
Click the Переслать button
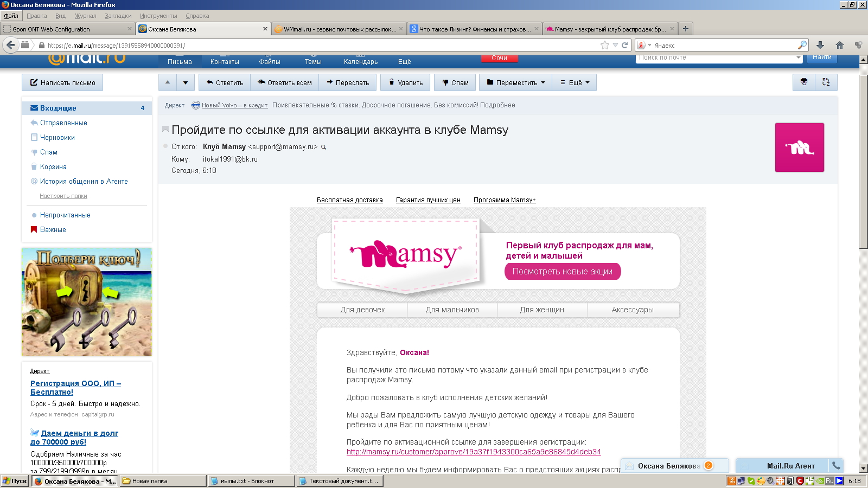[x=348, y=82]
